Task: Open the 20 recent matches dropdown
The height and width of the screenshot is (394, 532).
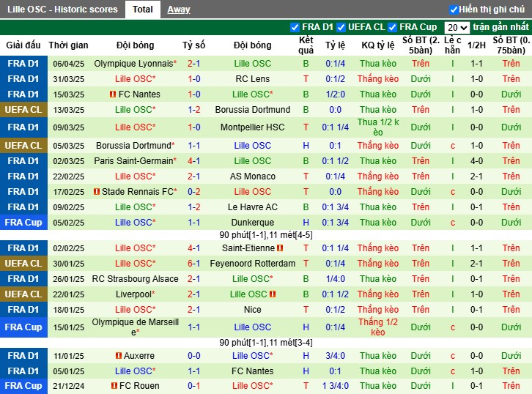Action: (457, 28)
